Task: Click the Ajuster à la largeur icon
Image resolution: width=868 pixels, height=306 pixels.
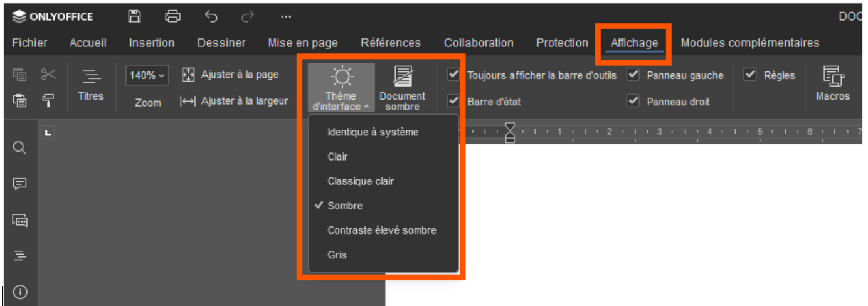Action: (x=188, y=100)
